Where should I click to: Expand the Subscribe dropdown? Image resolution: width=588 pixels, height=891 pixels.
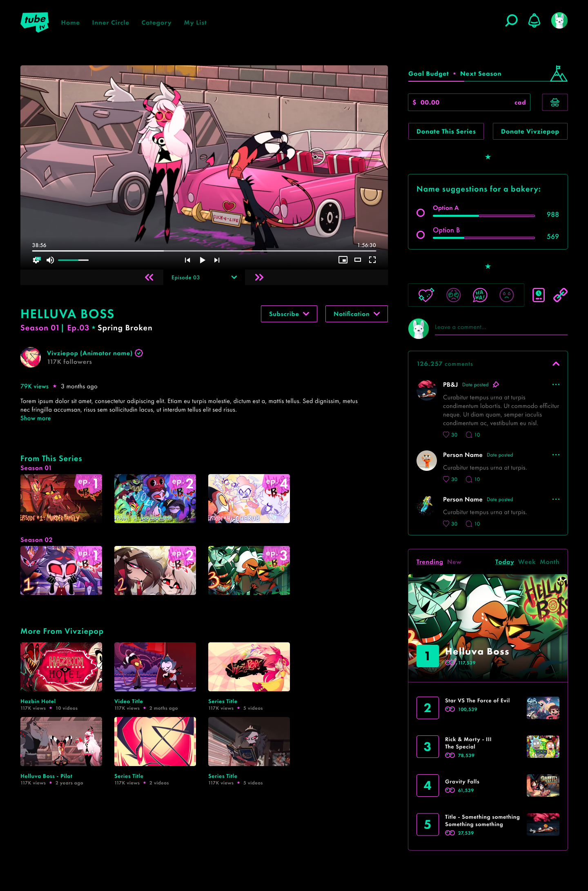pos(289,314)
